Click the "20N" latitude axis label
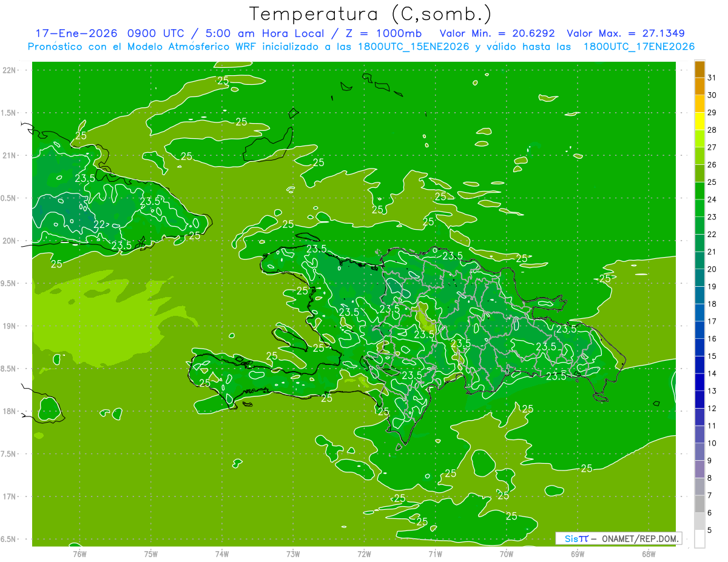 pos(8,241)
